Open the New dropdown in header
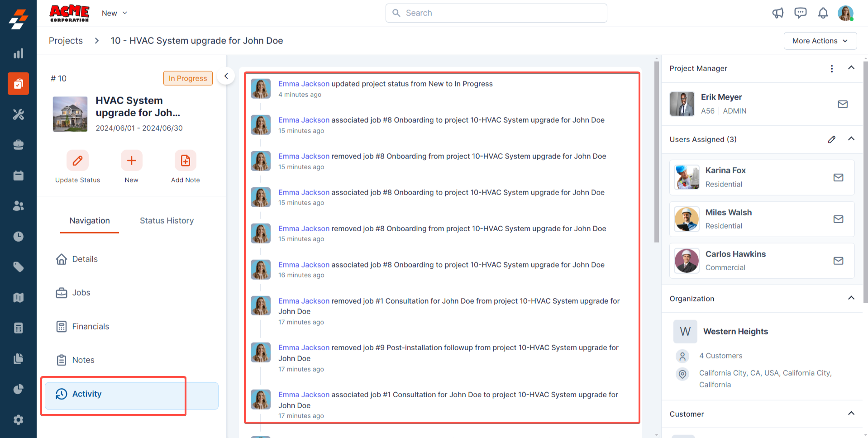The height and width of the screenshot is (438, 868). click(x=114, y=13)
